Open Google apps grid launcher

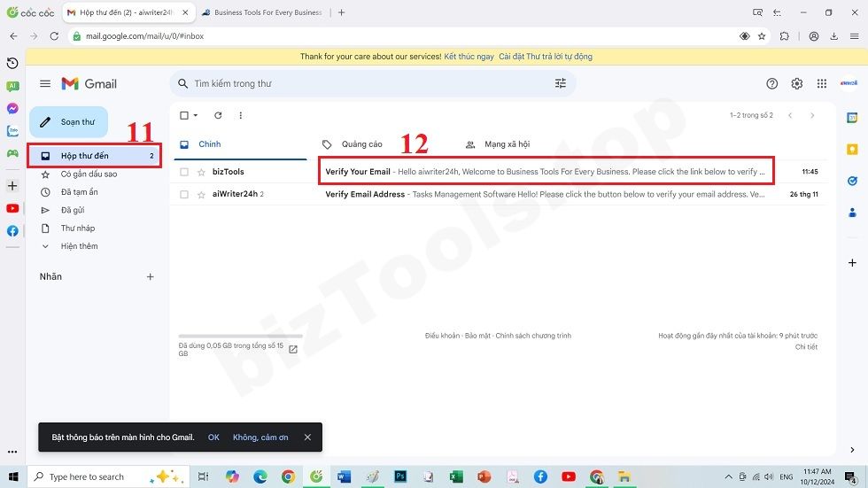pyautogui.click(x=822, y=83)
